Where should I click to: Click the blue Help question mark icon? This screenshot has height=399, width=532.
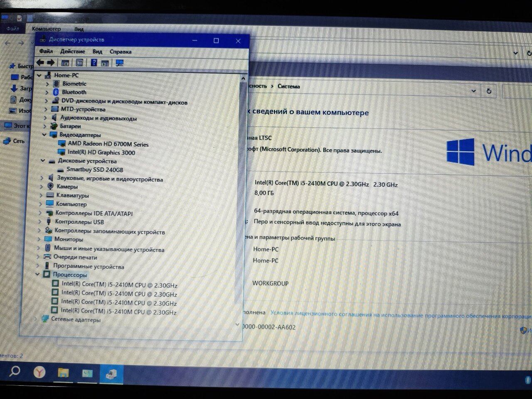coord(94,63)
